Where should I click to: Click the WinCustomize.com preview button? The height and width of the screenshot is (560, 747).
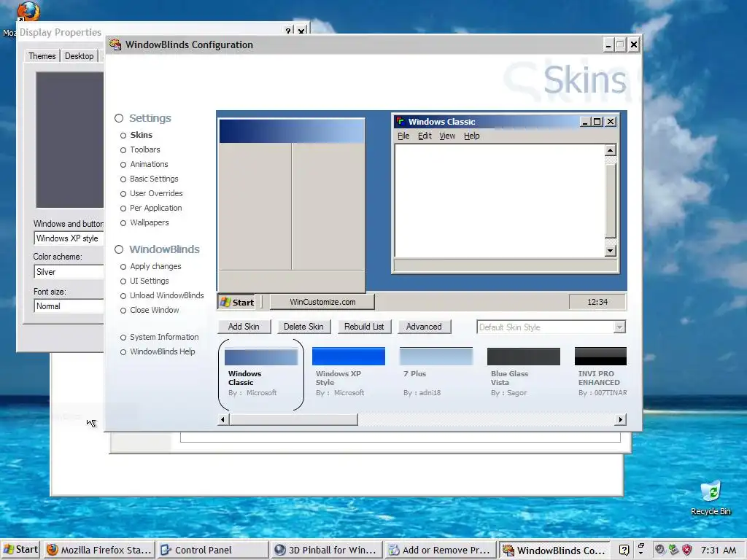pos(322,302)
